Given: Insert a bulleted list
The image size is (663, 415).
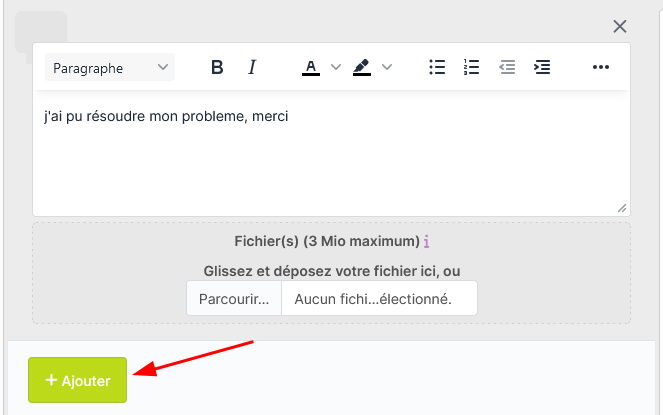Looking at the screenshot, I should tap(437, 67).
